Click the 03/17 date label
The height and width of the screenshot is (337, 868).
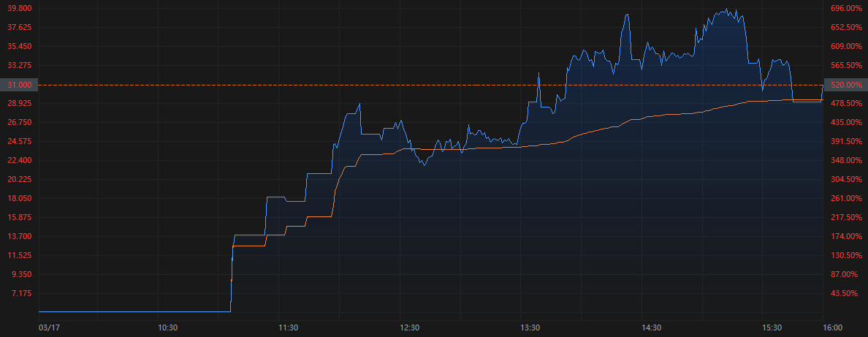(x=49, y=327)
